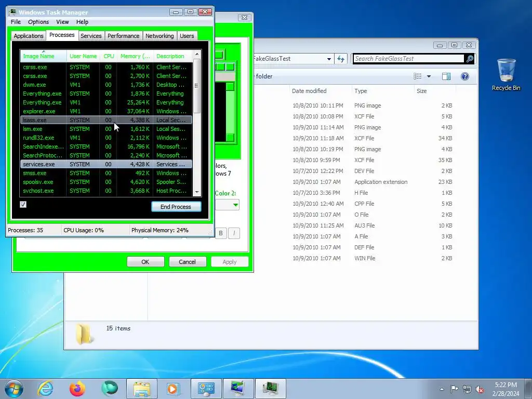Image resolution: width=532 pixels, height=399 pixels.
Task: Click the End Process button
Action: [176, 207]
